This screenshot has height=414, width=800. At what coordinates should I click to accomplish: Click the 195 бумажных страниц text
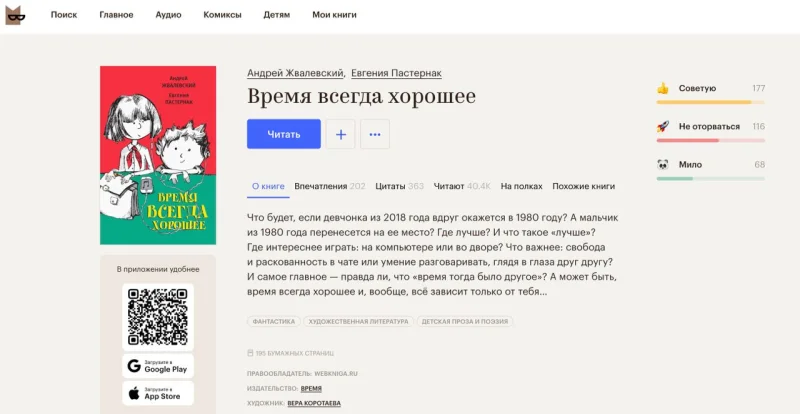click(x=295, y=353)
